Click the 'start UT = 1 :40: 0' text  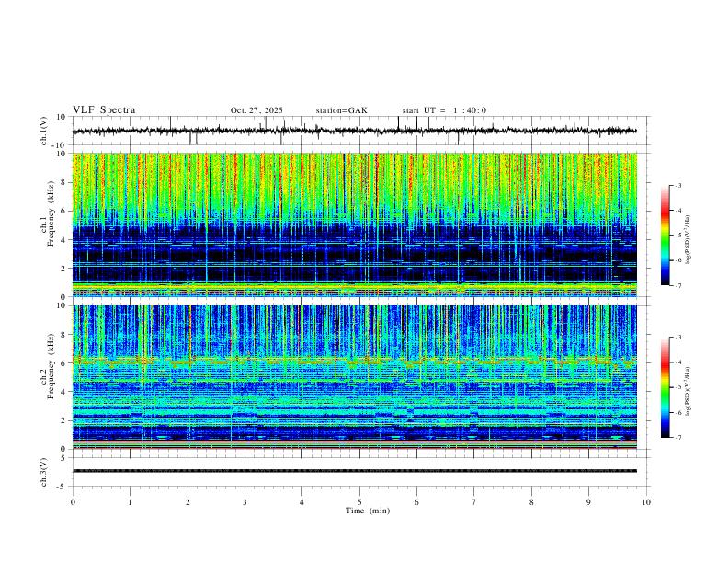[x=444, y=110]
